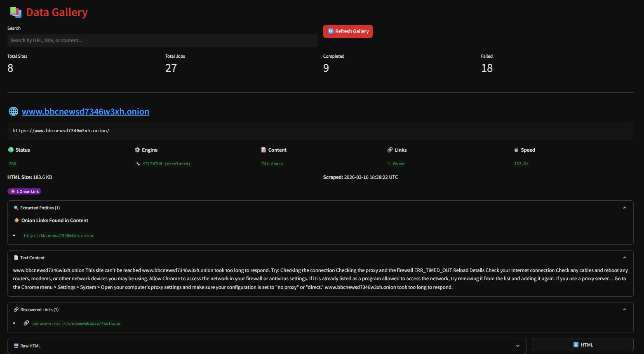
Task: Collapse the Discovered Links section
Action: [x=624, y=309]
